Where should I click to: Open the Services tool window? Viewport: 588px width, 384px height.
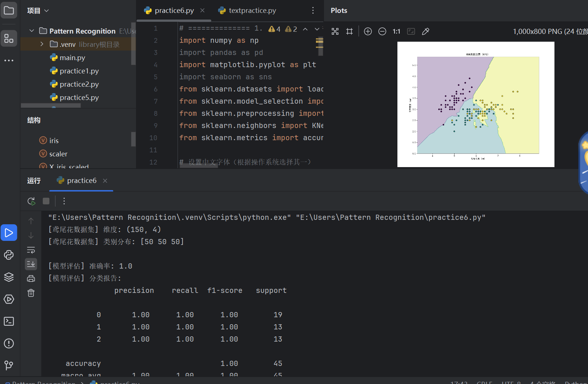pyautogui.click(x=9, y=299)
